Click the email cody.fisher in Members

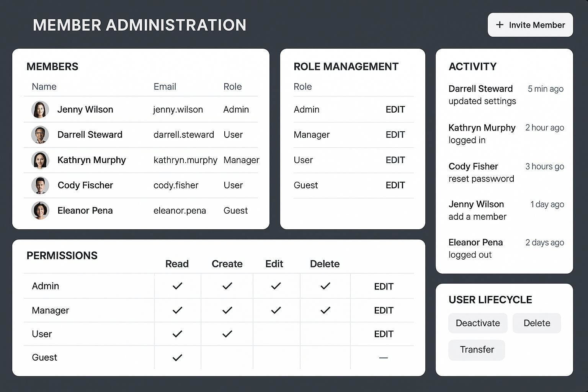click(176, 185)
